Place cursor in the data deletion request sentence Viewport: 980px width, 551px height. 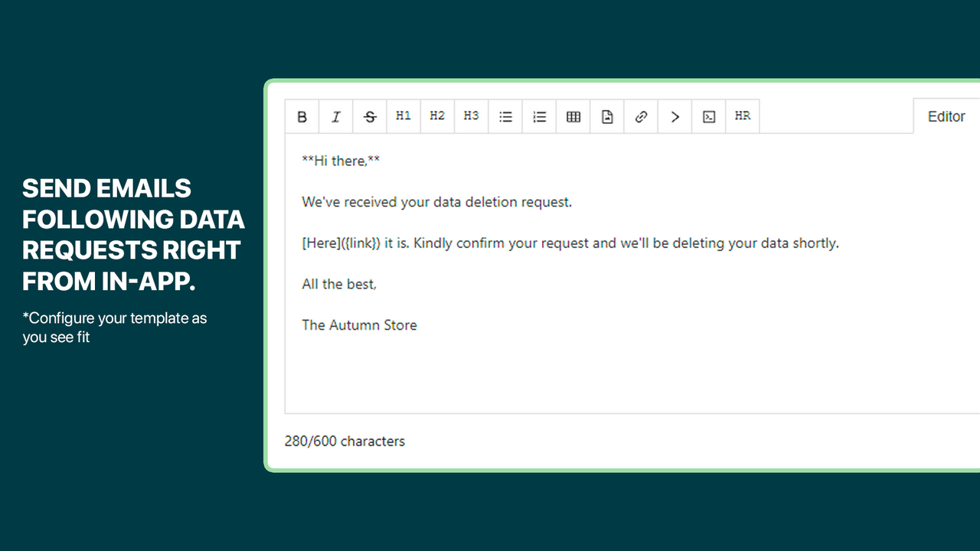(436, 203)
